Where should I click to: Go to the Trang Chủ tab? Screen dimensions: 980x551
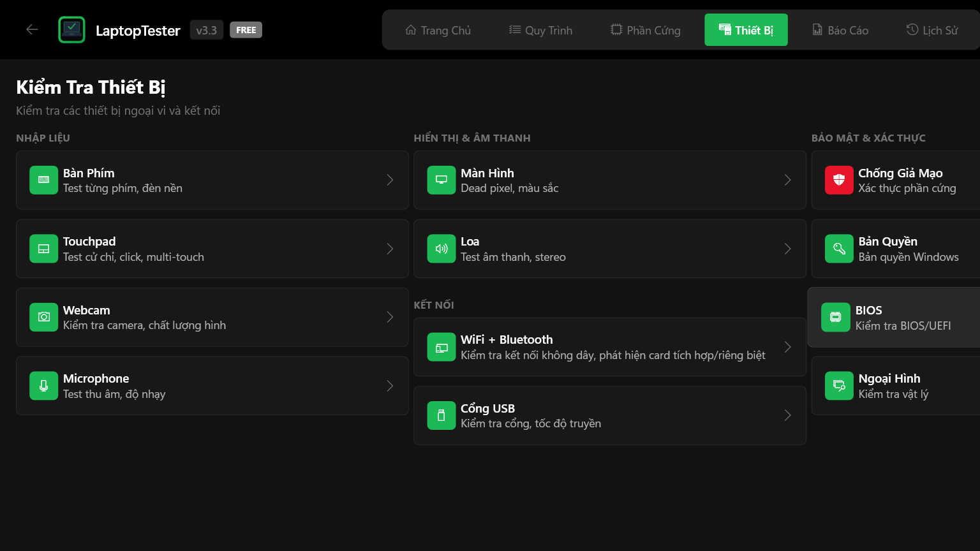coord(438,30)
